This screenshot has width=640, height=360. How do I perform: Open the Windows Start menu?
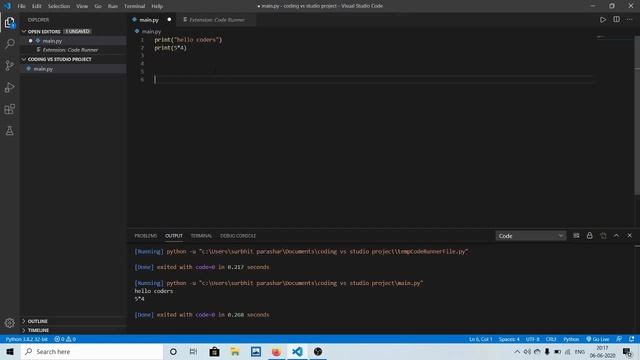(10, 351)
